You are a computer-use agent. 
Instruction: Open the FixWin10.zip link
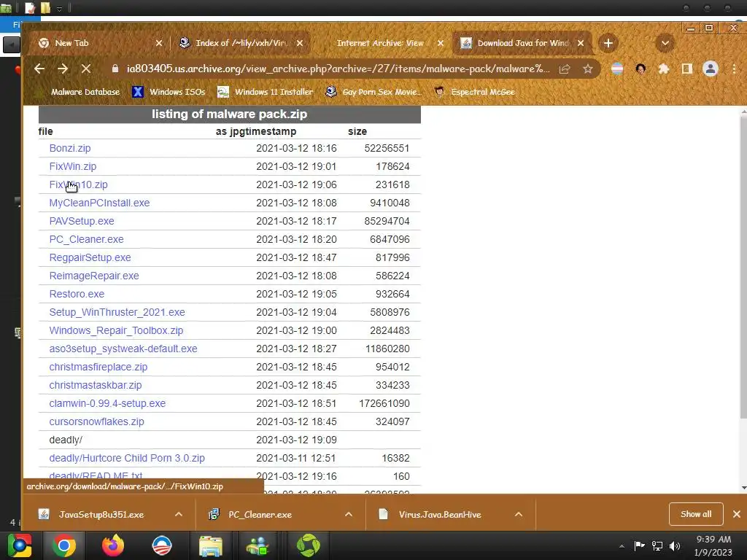[79, 184]
